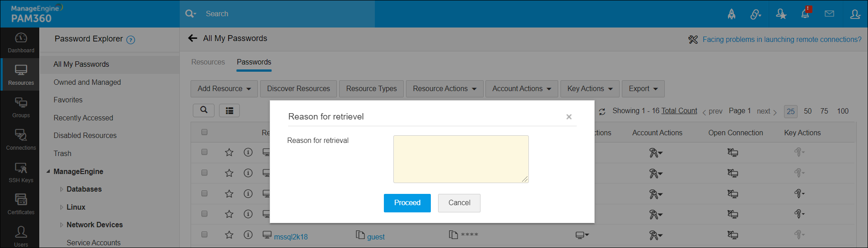Switch to the Resources tab
The height and width of the screenshot is (248, 868).
[x=208, y=62]
